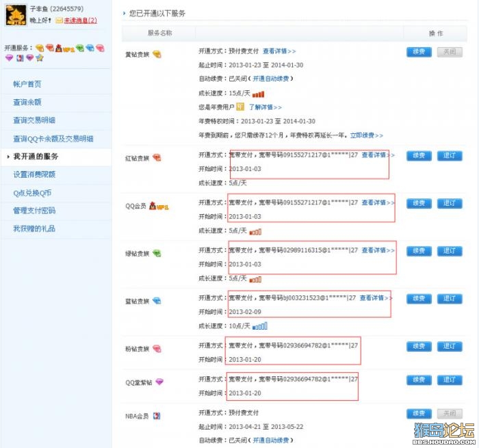Click the growth bars icon beside 15点/天

(259, 94)
